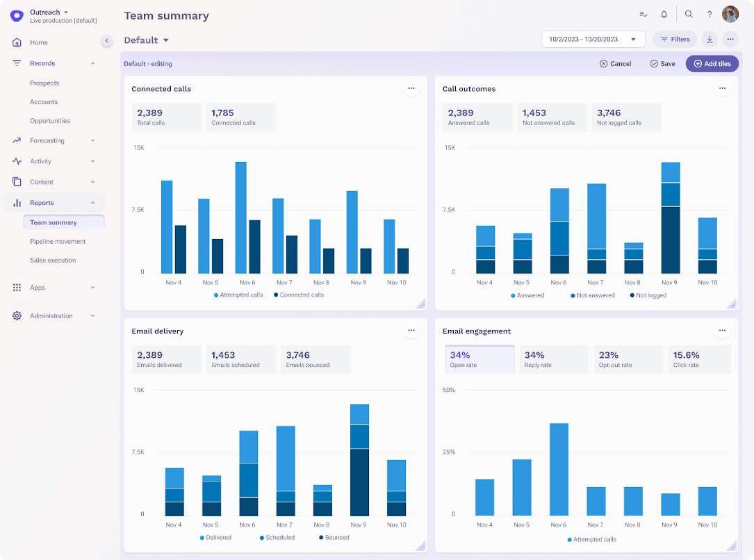754x560 pixels.
Task: Open the Connected calls tile options ellipsis
Action: pos(411,88)
